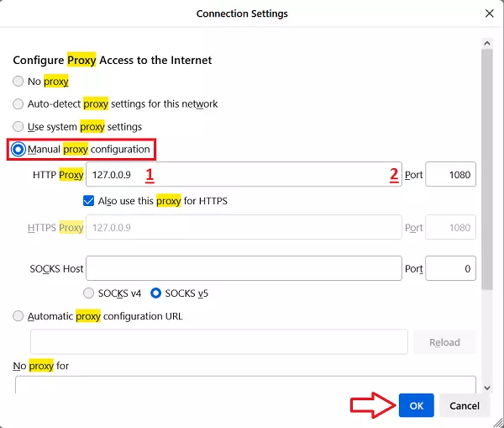Click the SOCKS Host input field
The width and height of the screenshot is (504, 428).
click(x=244, y=268)
